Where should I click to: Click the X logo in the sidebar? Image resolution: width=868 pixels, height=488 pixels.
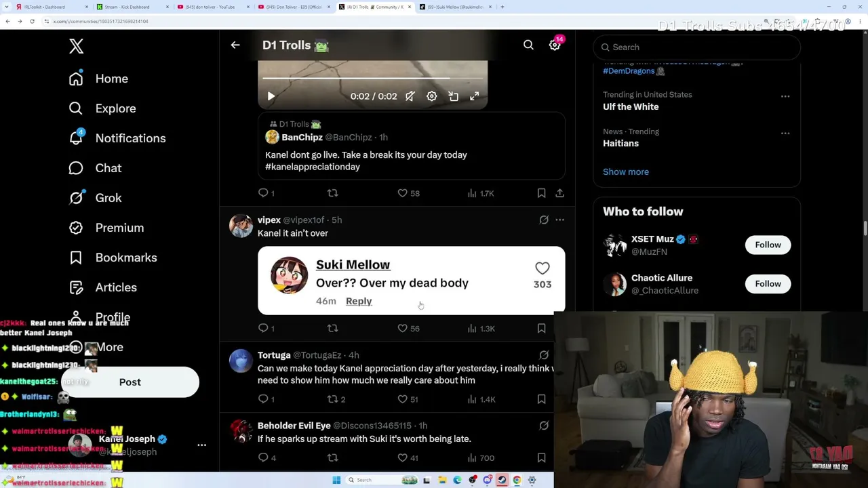[x=76, y=46]
